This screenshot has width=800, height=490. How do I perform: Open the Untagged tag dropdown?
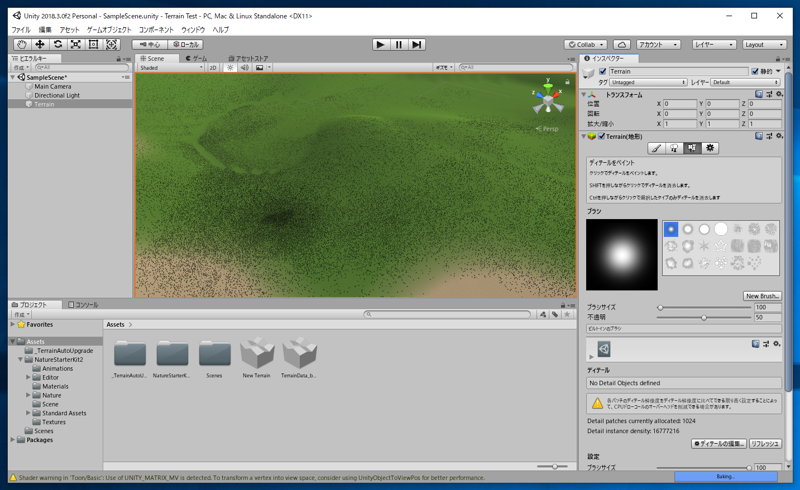point(648,82)
